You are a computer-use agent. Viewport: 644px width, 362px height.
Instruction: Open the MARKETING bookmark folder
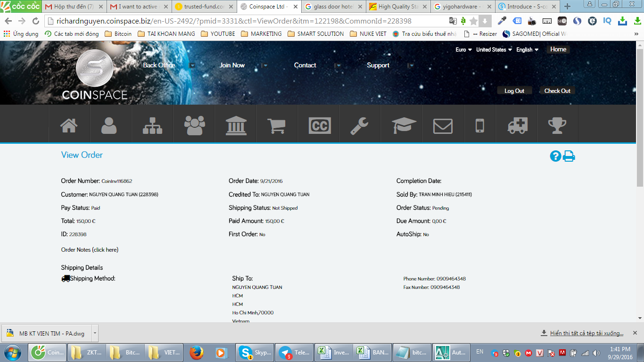click(x=261, y=34)
